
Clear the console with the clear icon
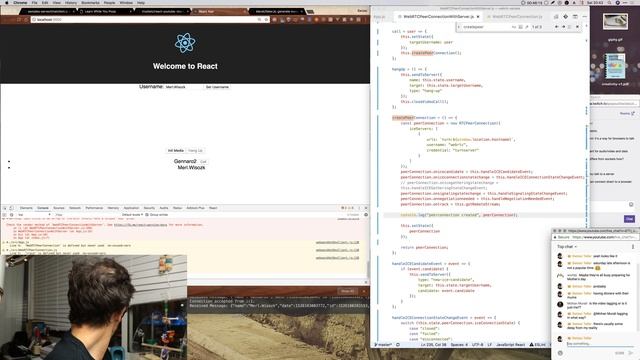tap(11, 215)
